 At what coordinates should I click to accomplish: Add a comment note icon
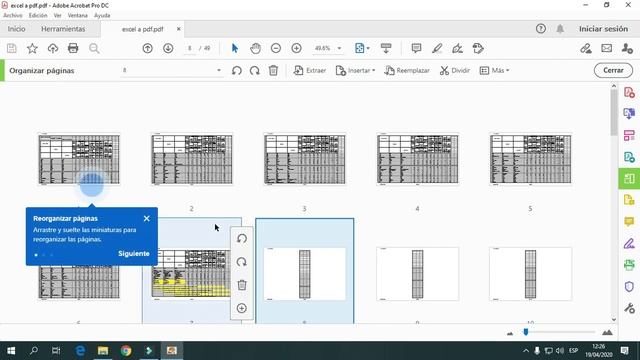coord(416,48)
